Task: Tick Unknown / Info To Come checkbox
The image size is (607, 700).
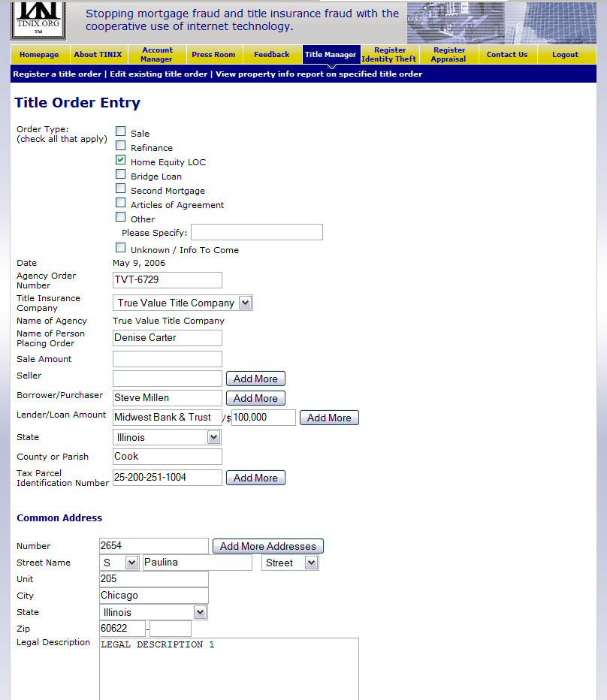Action: pyautogui.click(x=121, y=248)
